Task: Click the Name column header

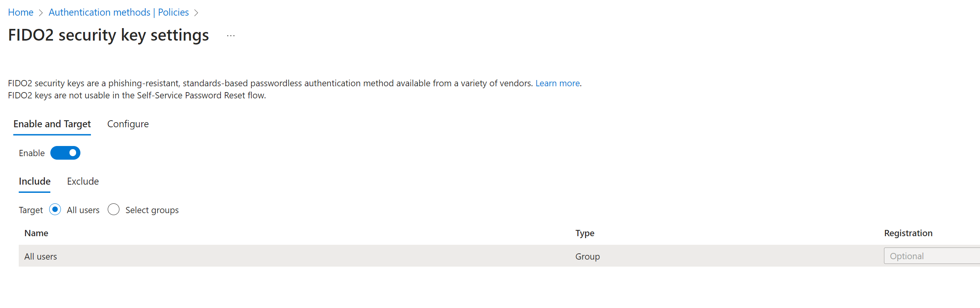Action: click(36, 233)
